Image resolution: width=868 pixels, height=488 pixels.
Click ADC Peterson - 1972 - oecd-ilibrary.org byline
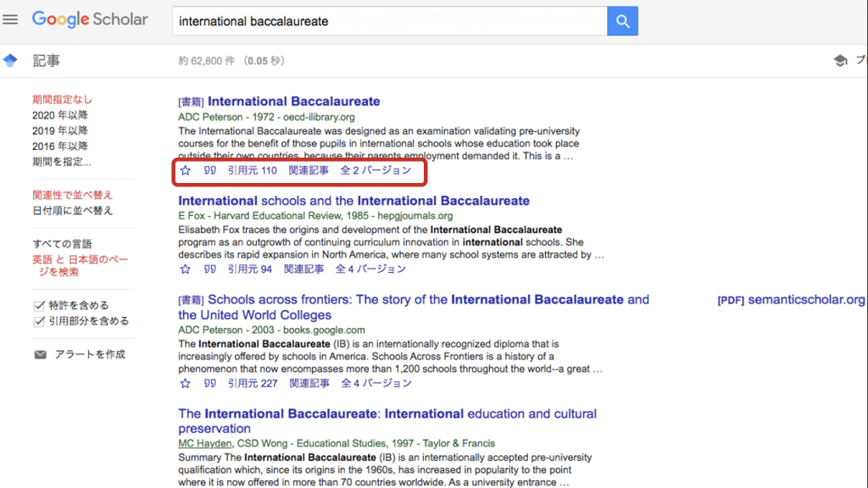click(x=266, y=117)
